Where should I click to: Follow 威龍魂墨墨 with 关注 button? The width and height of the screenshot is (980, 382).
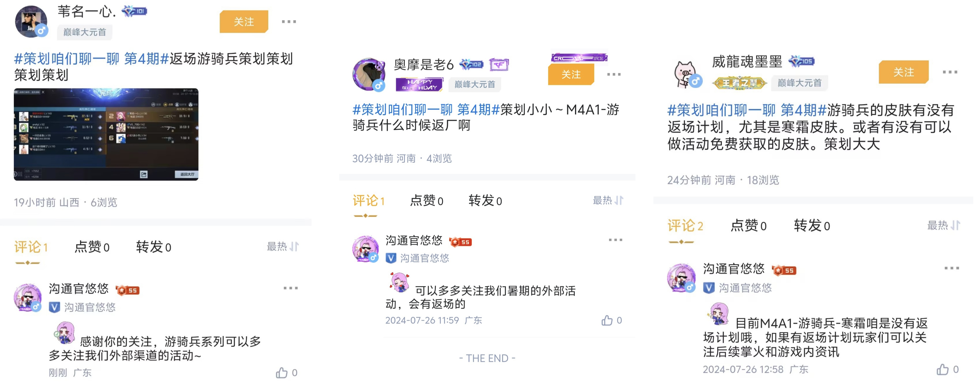pos(903,72)
